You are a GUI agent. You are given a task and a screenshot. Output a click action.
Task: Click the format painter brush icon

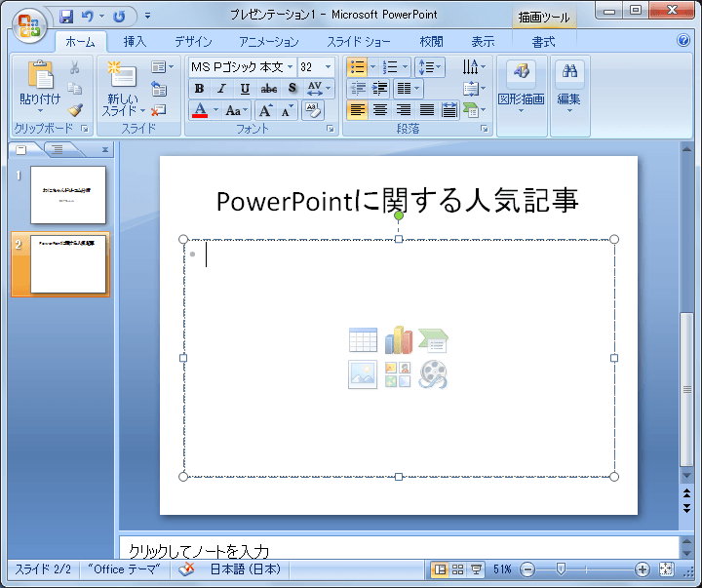[x=75, y=110]
